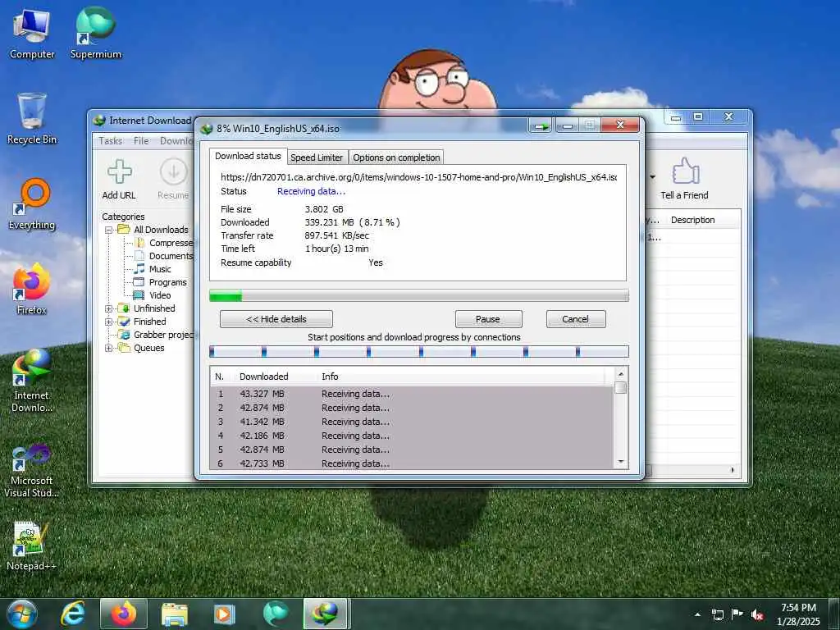Collapse the All Downloads tree node
Image resolution: width=840 pixels, height=630 pixels.
(x=109, y=230)
